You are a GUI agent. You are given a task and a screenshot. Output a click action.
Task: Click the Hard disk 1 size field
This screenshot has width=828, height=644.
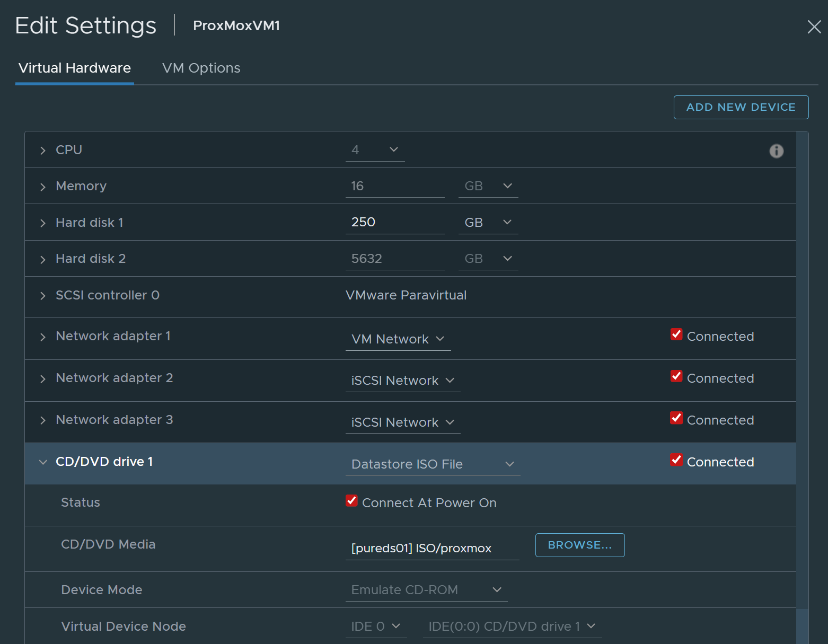394,223
